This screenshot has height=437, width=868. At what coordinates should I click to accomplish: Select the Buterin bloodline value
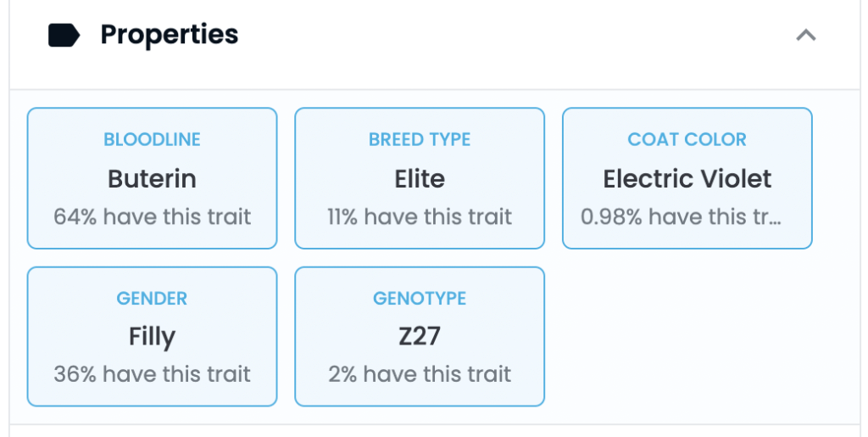[x=153, y=179]
